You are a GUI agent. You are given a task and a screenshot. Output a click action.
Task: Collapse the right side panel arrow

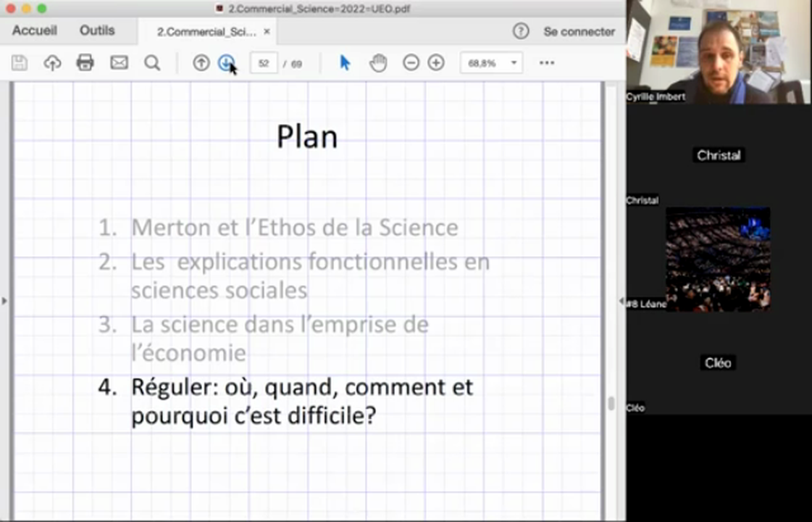[x=621, y=299]
